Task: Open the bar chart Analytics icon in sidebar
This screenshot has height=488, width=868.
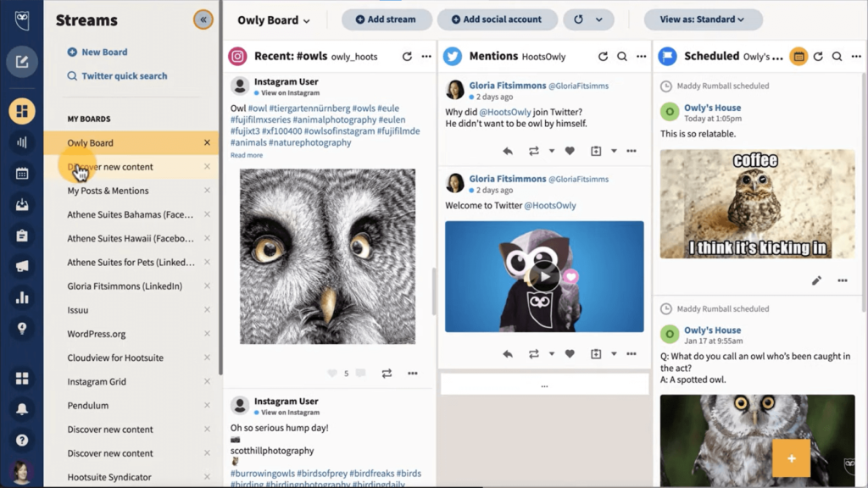Action: coord(21,297)
